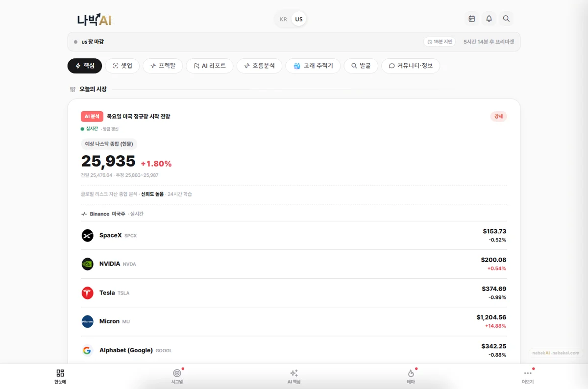Click the $200.08 NVIDIA price
Image resolution: width=588 pixels, height=389 pixels.
coord(493,260)
